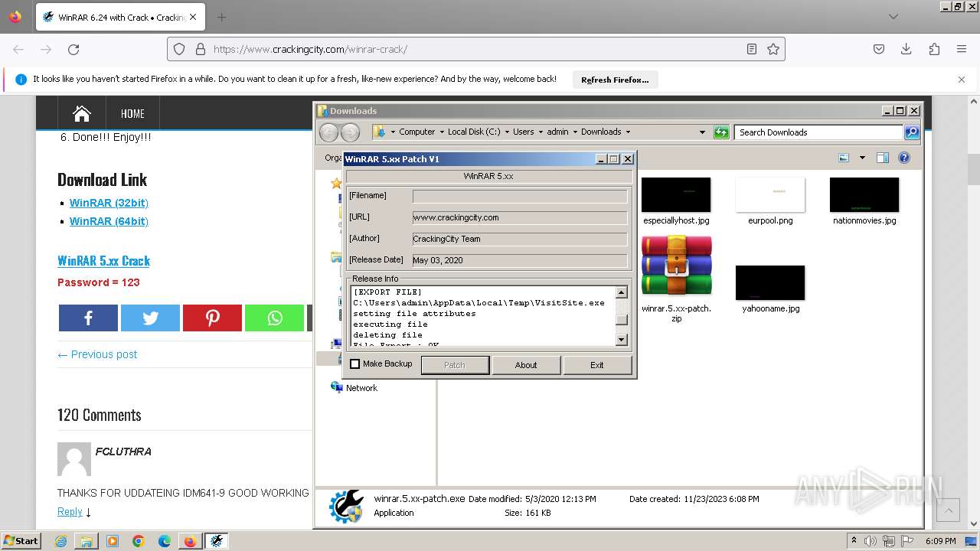Click the Patch button
The width and height of the screenshot is (980, 551).
455,365
